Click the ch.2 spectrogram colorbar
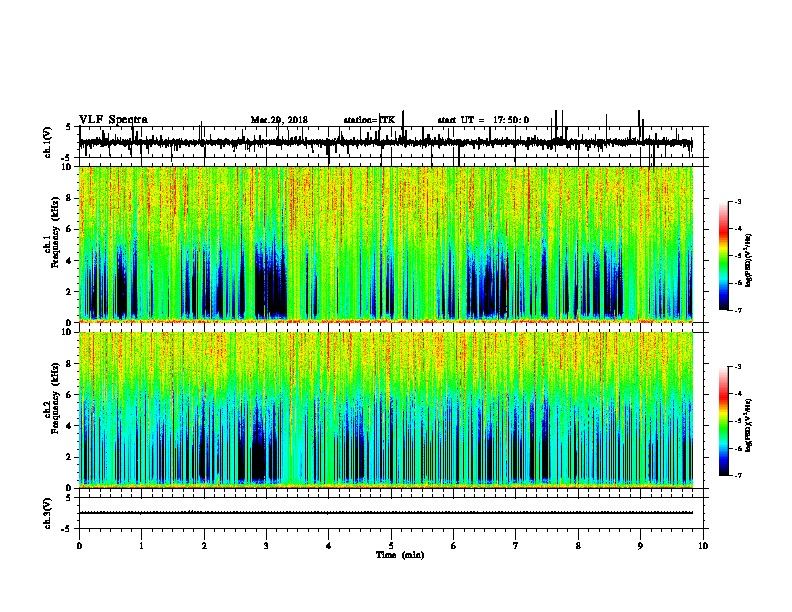 tap(724, 421)
